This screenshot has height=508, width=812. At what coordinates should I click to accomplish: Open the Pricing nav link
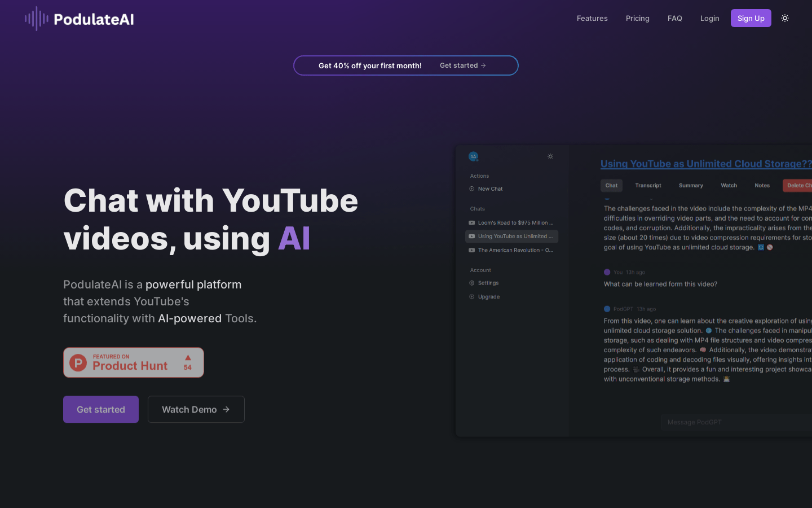(x=638, y=18)
